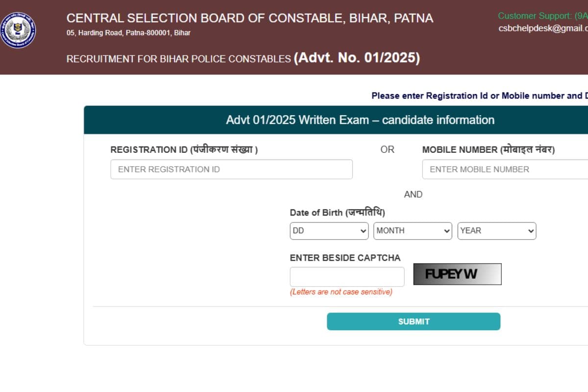This screenshot has width=588, height=392.
Task: Click the ENTER BESIDE CAPTCHA label
Action: [346, 257]
